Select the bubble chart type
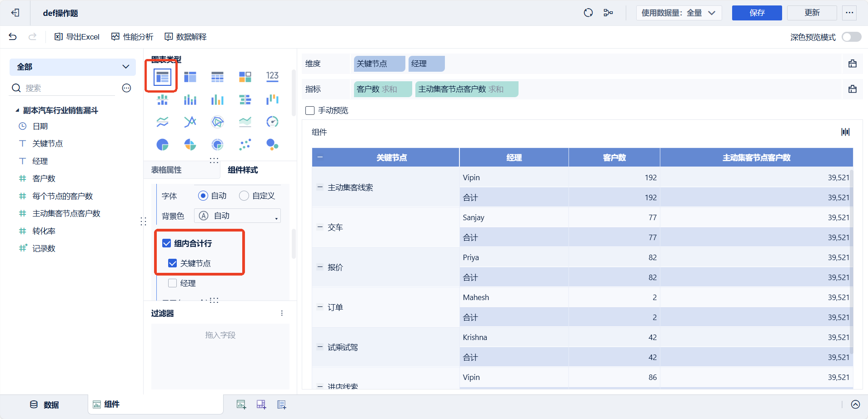 click(x=272, y=144)
